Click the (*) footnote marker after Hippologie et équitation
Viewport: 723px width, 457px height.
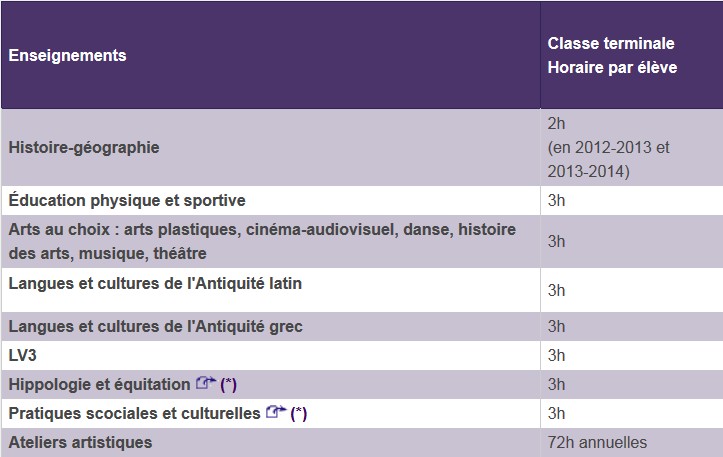click(228, 384)
